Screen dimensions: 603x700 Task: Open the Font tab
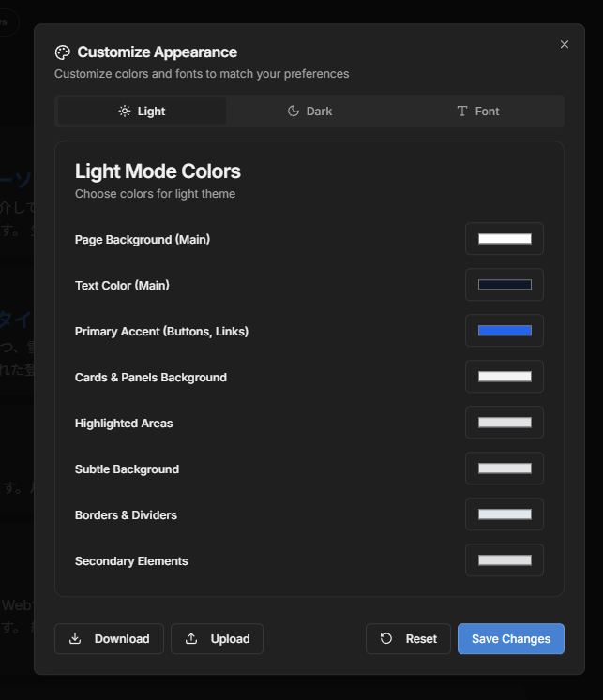(478, 112)
